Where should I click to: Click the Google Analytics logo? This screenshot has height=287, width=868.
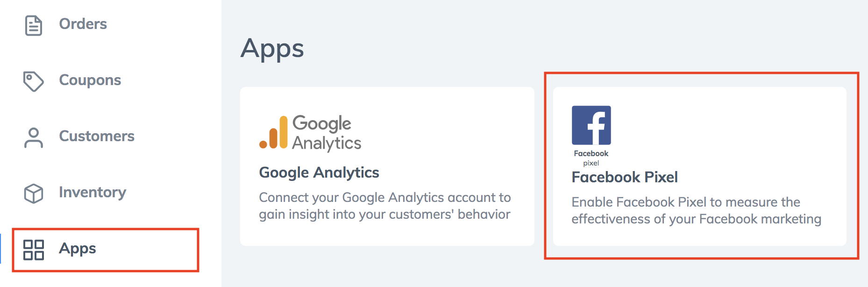[310, 134]
